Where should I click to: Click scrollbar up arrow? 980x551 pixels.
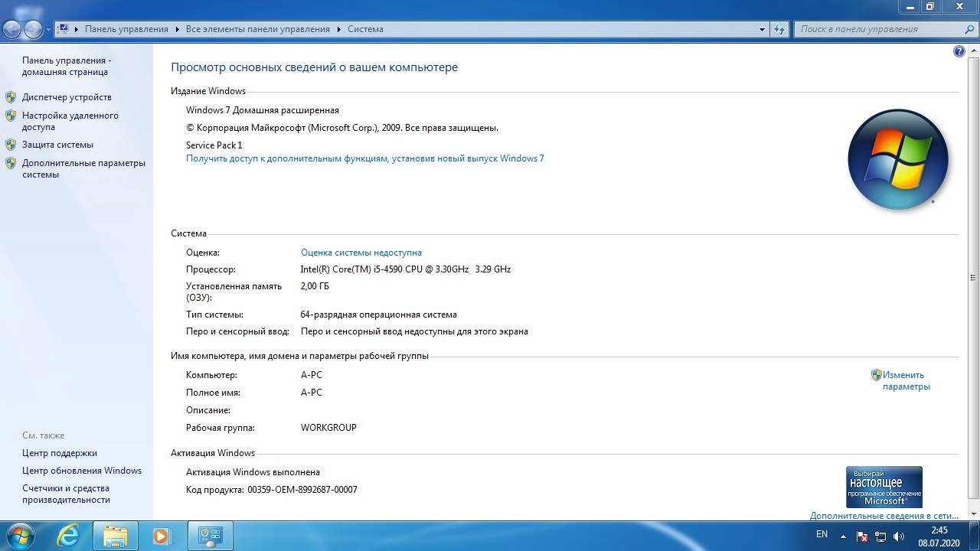[x=974, y=51]
